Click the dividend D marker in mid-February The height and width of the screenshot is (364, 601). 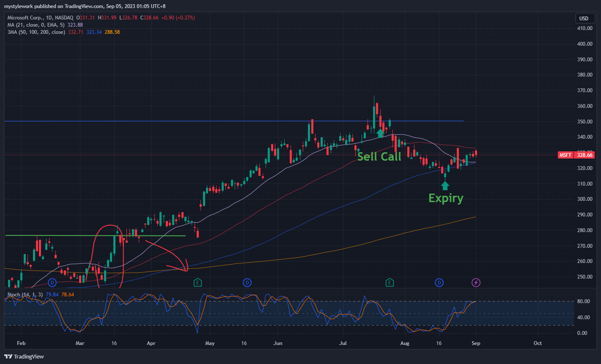[52, 282]
